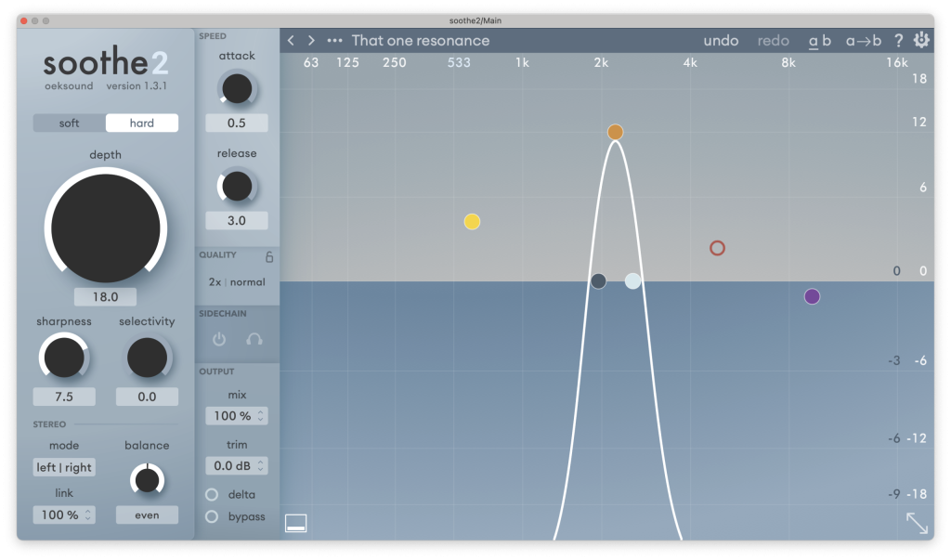Enable sidechain with the power icon
The width and height of the screenshot is (951, 560).
click(219, 340)
